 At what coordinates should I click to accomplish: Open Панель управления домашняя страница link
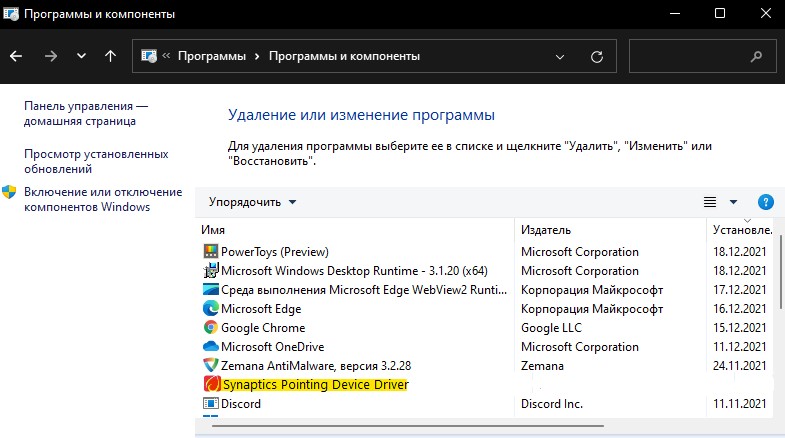click(x=86, y=113)
